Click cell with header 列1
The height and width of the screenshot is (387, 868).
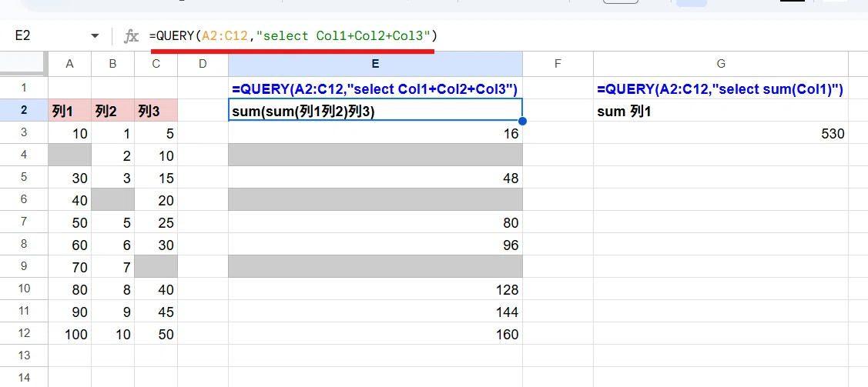pos(70,111)
